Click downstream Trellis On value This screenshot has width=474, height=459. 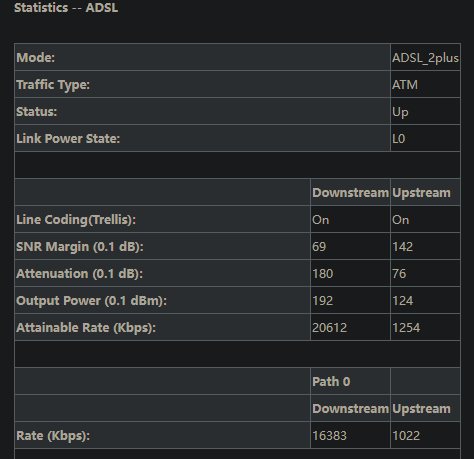pos(321,220)
